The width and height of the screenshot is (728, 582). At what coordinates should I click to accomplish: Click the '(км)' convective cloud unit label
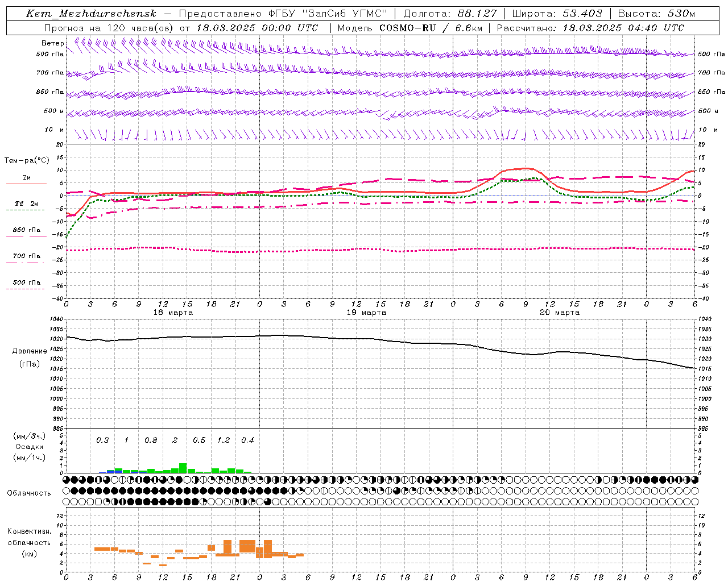[x=29, y=554]
